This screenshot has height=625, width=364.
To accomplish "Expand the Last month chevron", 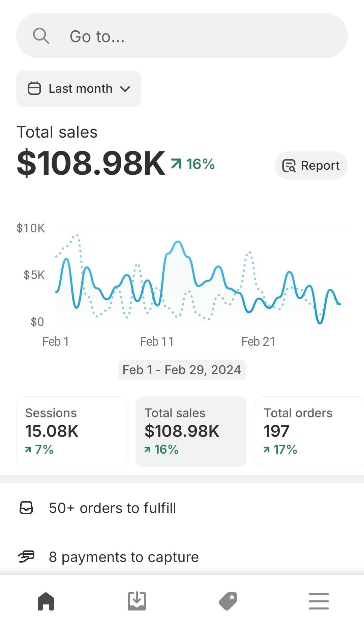I will (x=125, y=89).
